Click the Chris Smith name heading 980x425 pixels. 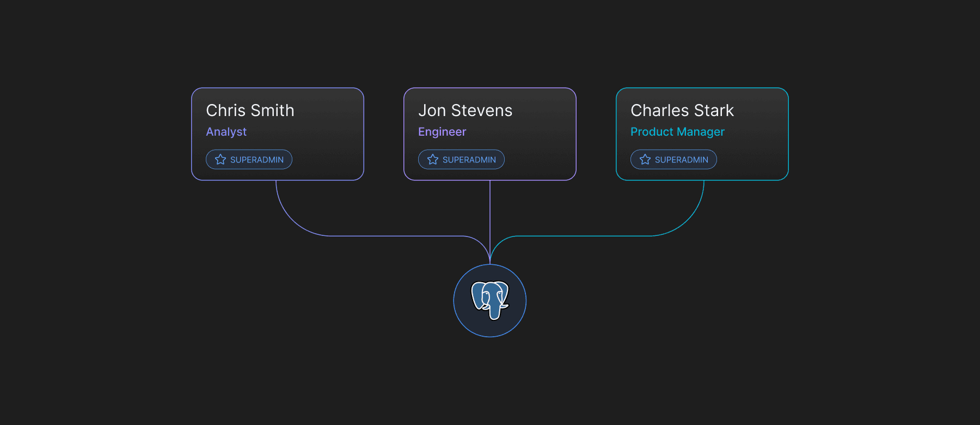coord(250,111)
